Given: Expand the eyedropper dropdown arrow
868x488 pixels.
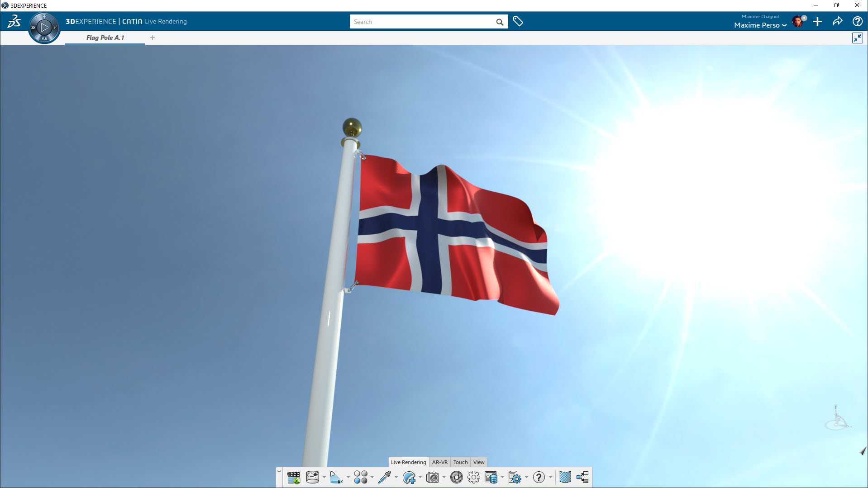Looking at the screenshot, I should 396,477.
